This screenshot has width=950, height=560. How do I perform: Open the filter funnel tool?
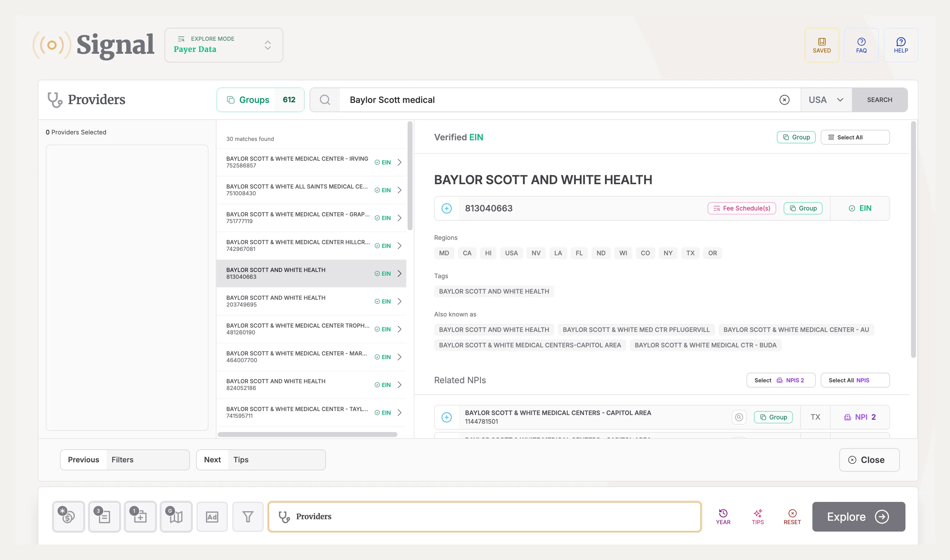tap(248, 517)
